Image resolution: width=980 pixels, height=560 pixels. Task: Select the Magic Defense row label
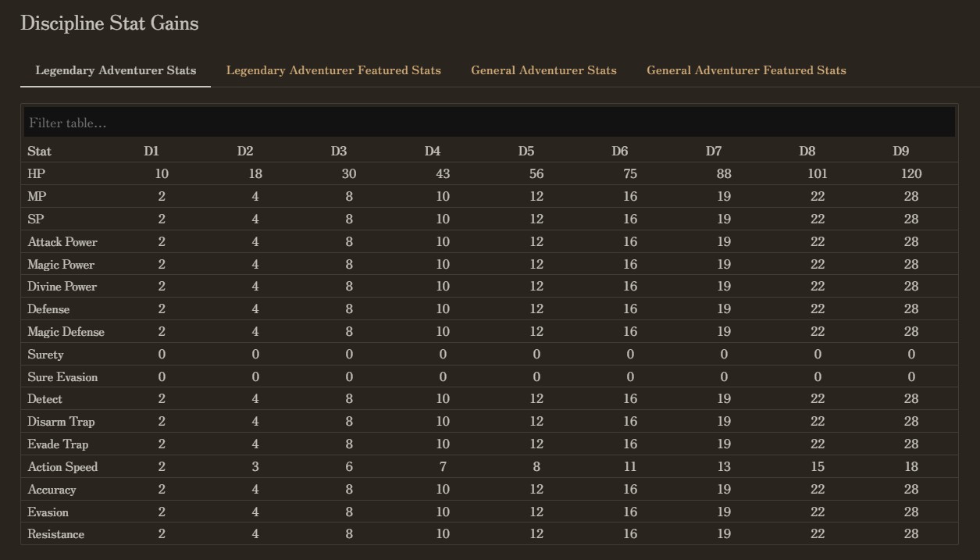(x=66, y=331)
